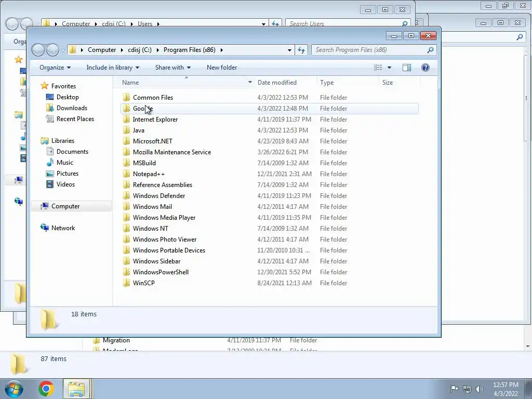
Task: Select the Windows Portable Devices folder name
Action: coord(169,250)
